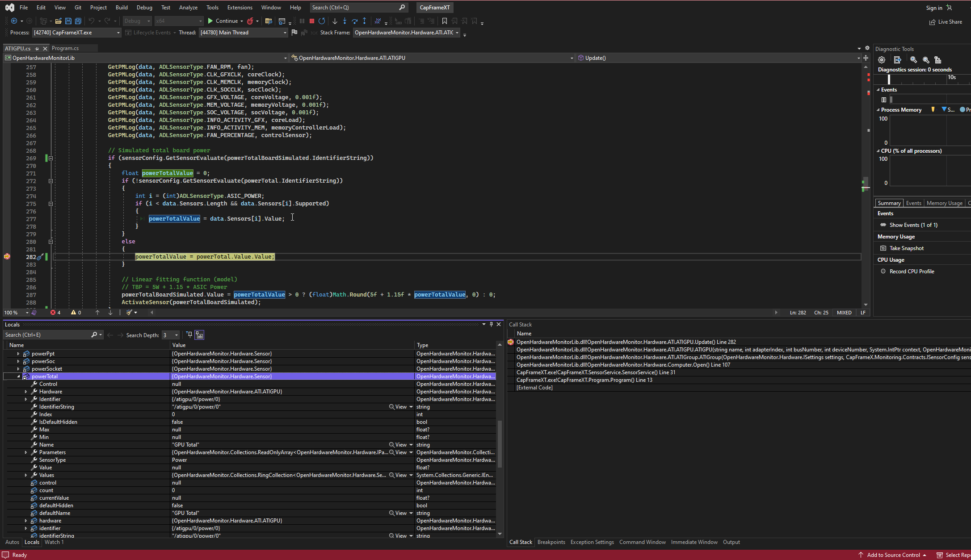Expand the powerSocket variable node

18,369
